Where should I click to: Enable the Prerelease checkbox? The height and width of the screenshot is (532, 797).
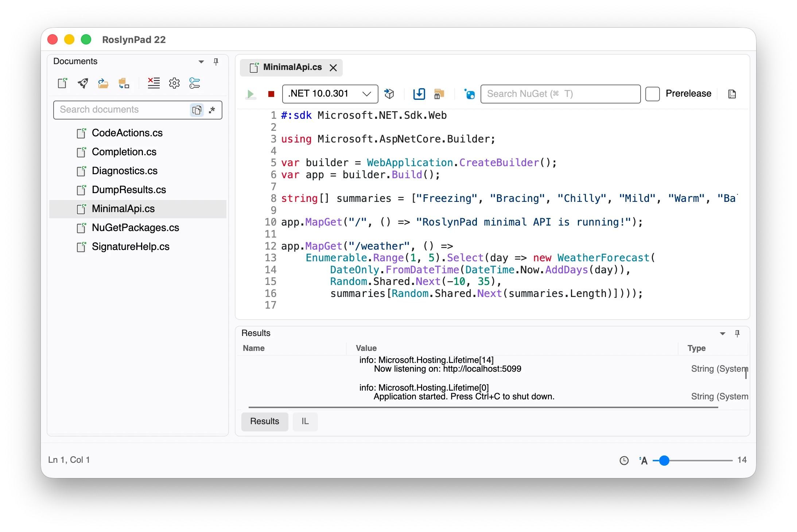(x=653, y=94)
